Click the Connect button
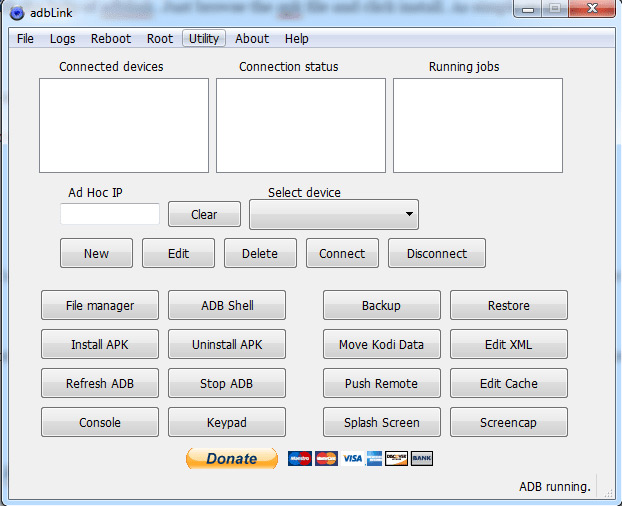The height and width of the screenshot is (506, 622). point(342,253)
